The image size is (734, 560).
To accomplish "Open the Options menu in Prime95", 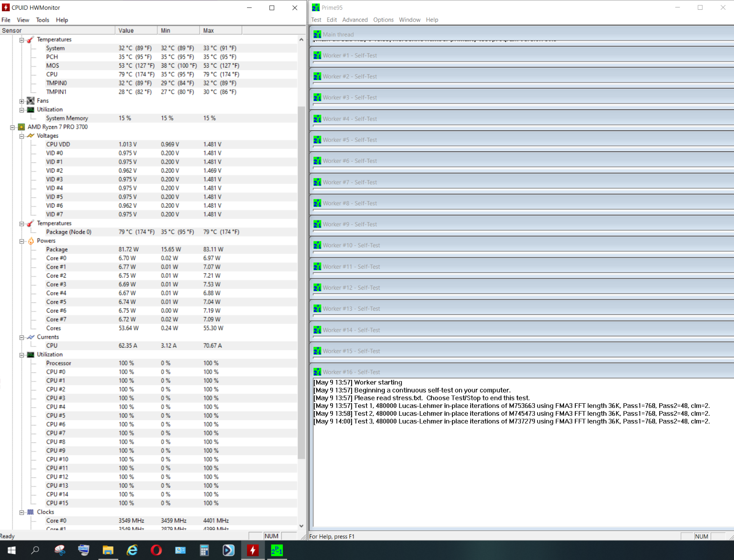I will click(383, 20).
